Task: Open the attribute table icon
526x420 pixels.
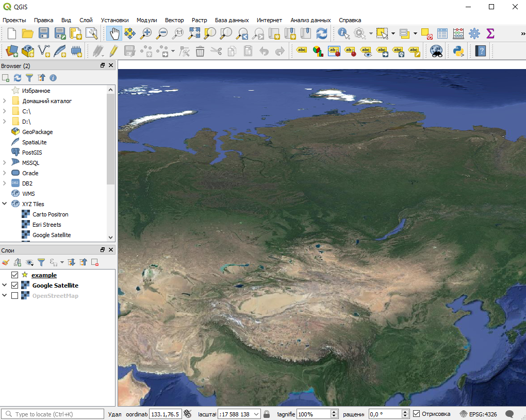Action: click(x=442, y=33)
